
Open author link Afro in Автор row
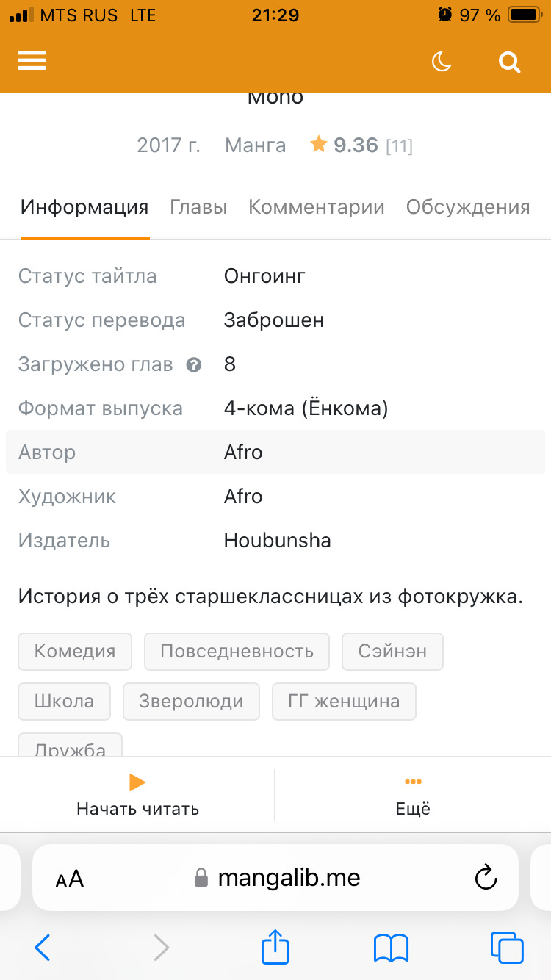[x=243, y=453]
